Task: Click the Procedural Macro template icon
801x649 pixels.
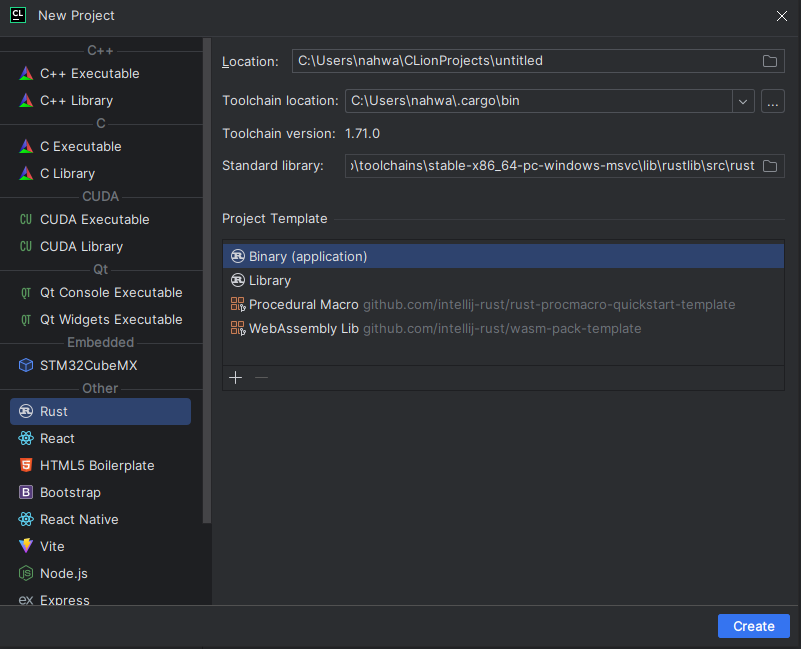Action: [238, 305]
